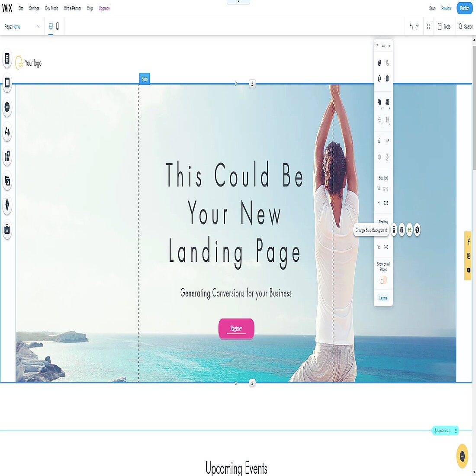Image resolution: width=476 pixels, height=476 pixels.
Task: Open the Layers panel via the Layers link
Action: point(383,298)
